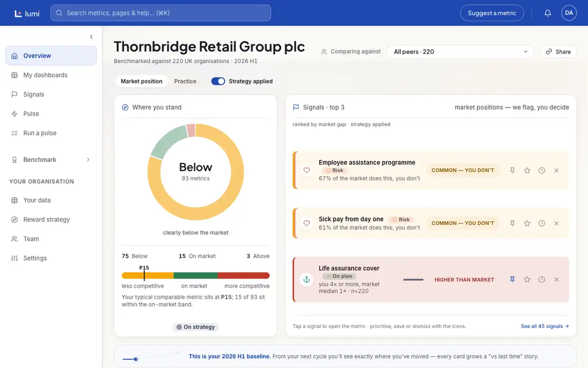
Task: Open the notifications bell
Action: [548, 13]
